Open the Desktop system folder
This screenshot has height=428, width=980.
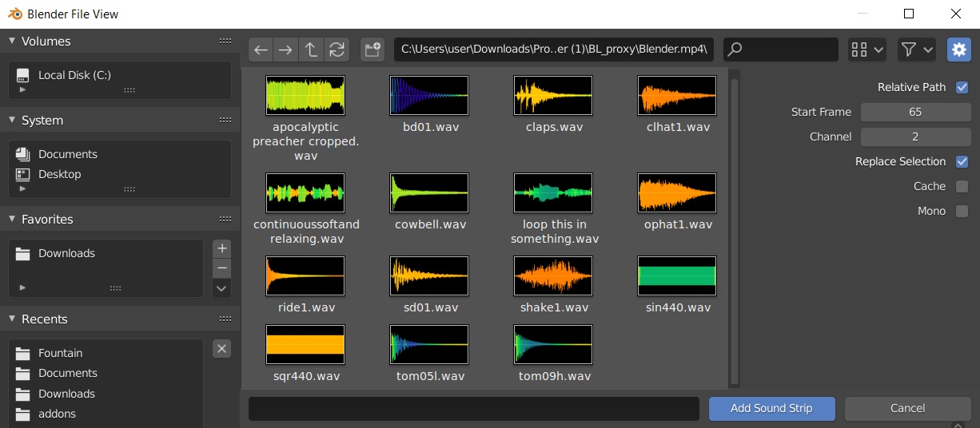click(x=120, y=174)
